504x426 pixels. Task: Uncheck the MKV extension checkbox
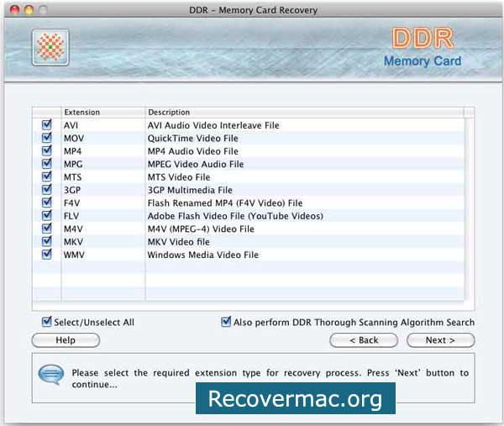47,241
